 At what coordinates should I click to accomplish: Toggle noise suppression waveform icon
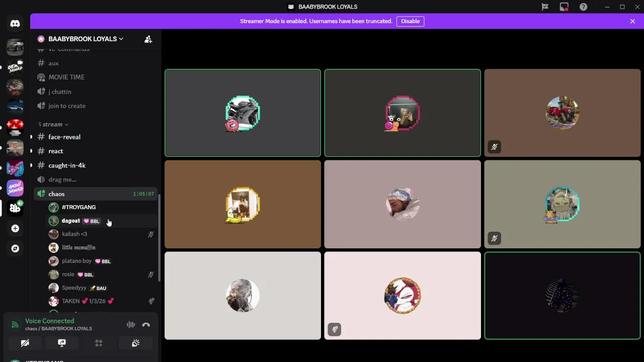[x=131, y=325]
